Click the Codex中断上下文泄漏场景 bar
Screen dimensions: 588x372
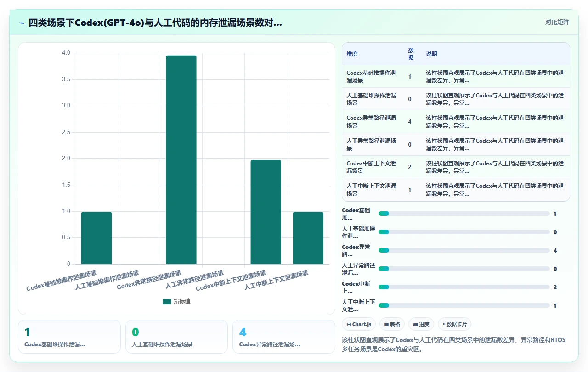tap(266, 212)
